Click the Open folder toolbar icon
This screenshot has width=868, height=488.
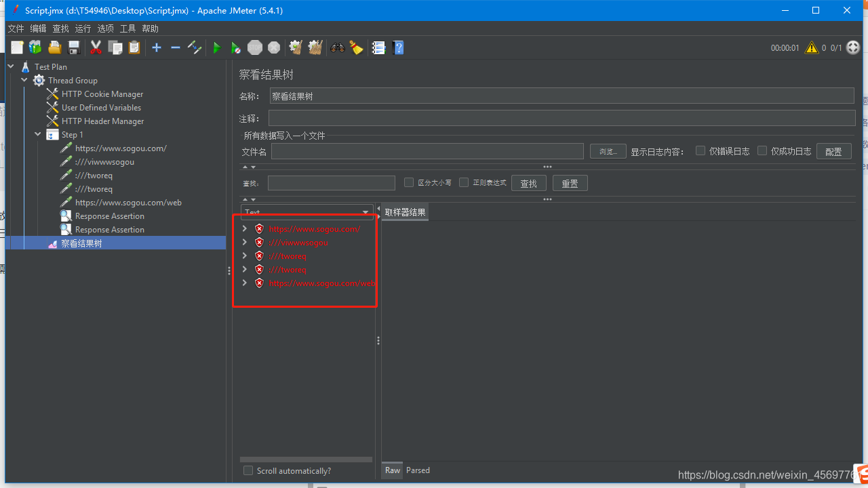click(55, 47)
